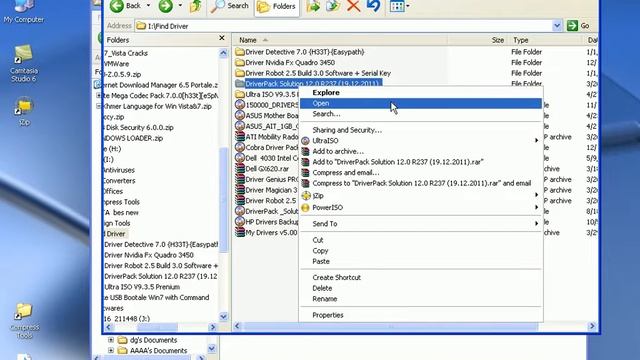Image resolution: width=640 pixels, height=360 pixels.
Task: Click folder tree scroll up arrow
Action: coord(223,53)
